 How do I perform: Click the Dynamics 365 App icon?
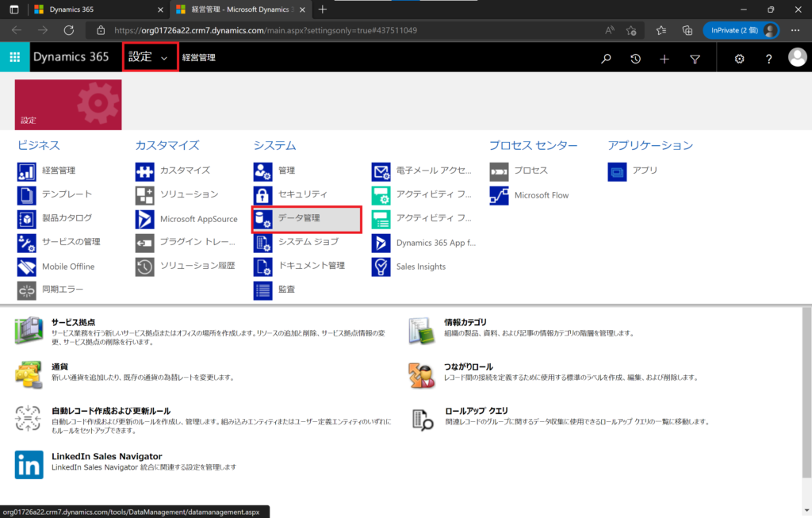click(381, 243)
